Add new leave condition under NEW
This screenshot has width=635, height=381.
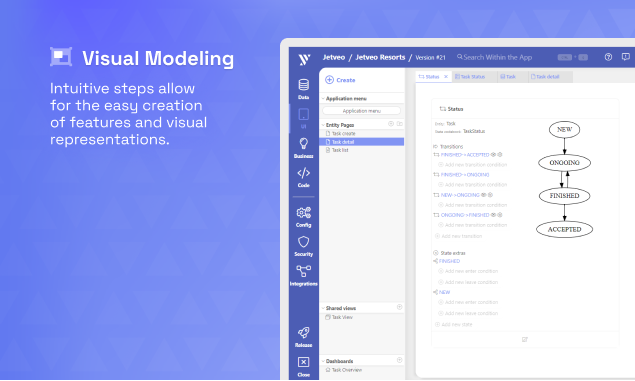click(468, 313)
